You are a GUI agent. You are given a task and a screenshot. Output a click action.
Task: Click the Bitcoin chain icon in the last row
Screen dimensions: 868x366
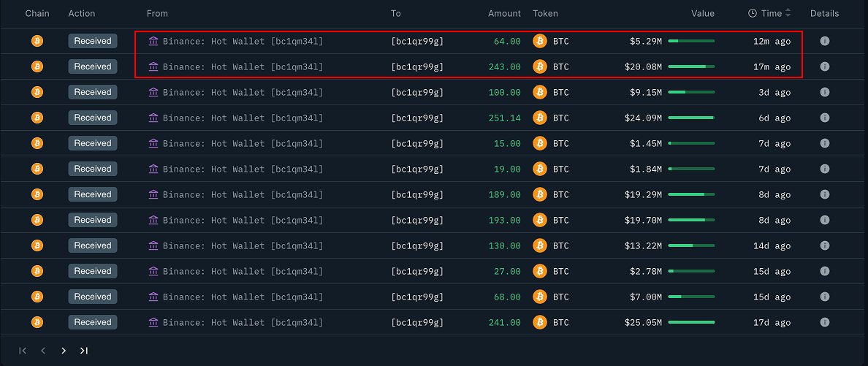coord(37,322)
